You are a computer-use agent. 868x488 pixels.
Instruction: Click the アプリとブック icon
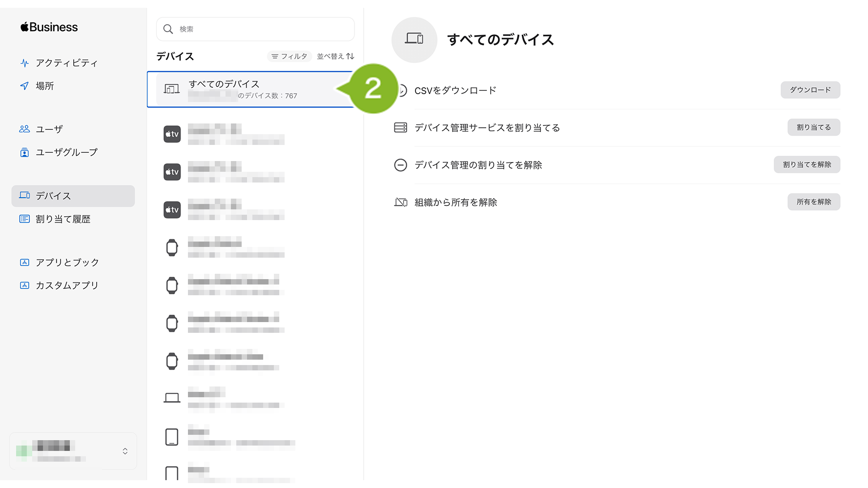24,263
